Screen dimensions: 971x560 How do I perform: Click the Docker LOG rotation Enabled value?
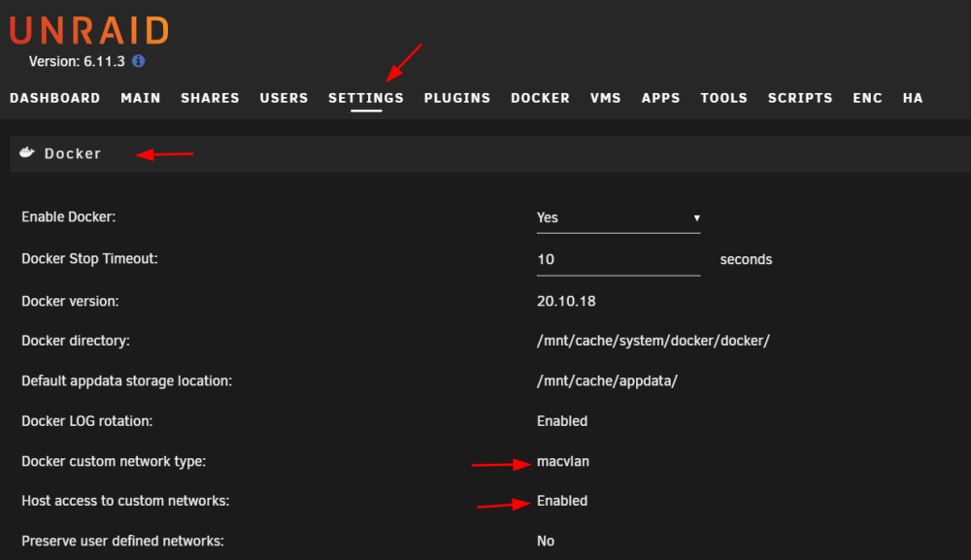point(562,421)
